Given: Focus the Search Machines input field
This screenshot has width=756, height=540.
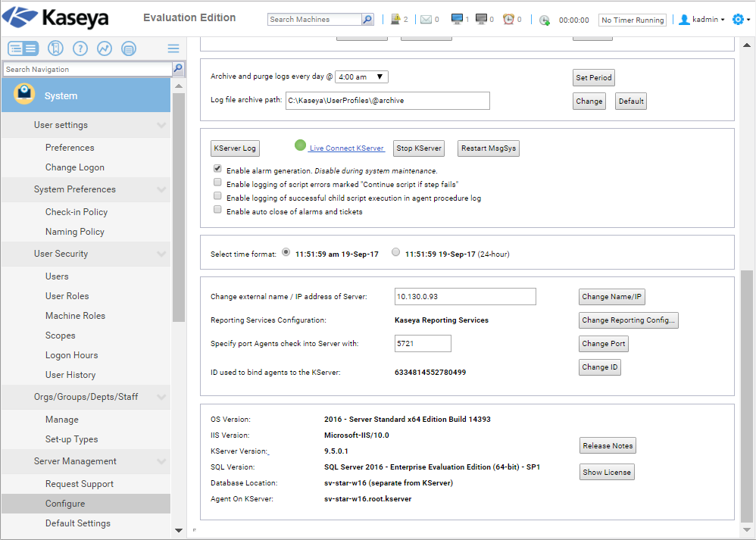Looking at the screenshot, I should pos(314,19).
